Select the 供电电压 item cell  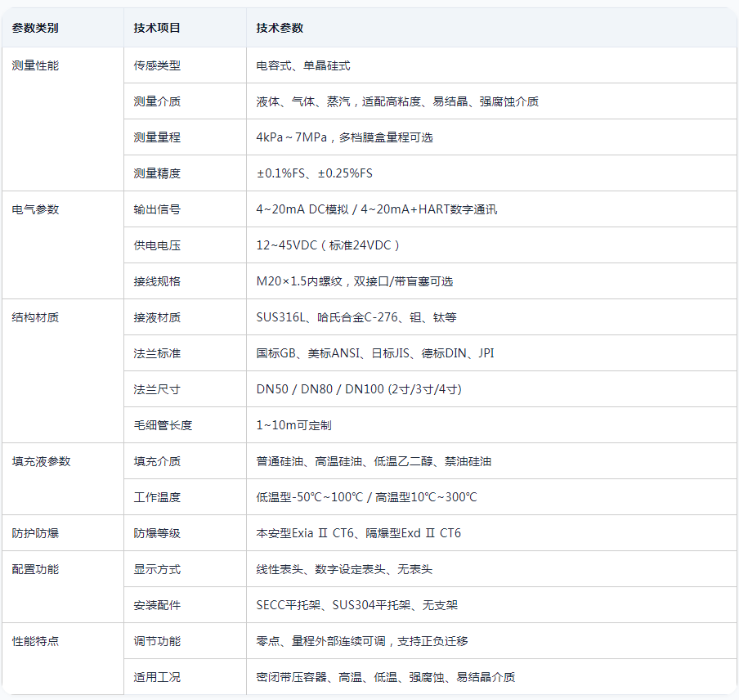186,245
